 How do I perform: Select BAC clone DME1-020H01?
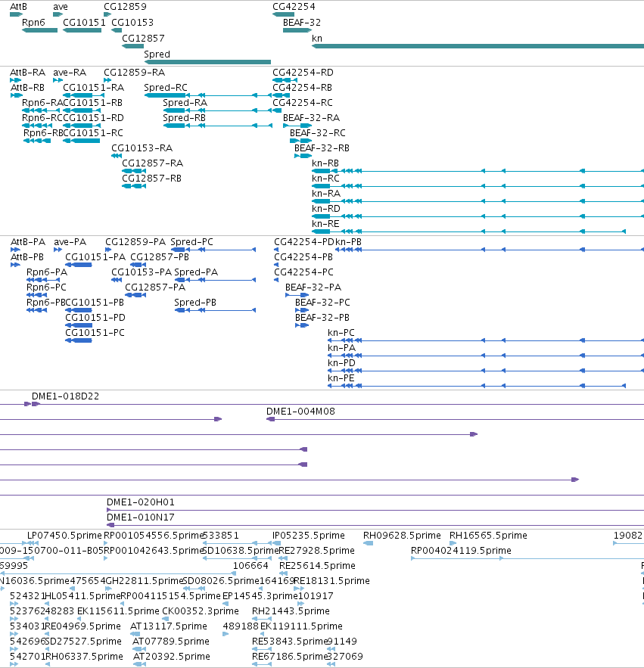(x=375, y=510)
